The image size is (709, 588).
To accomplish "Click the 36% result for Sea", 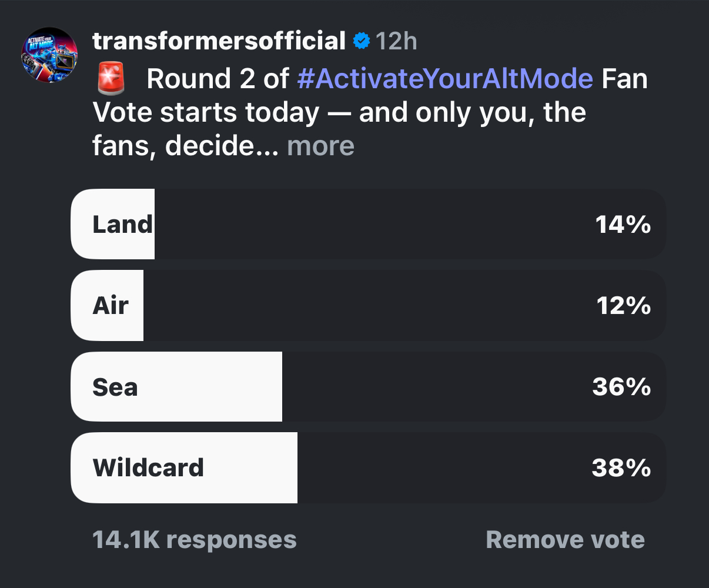I will pyautogui.click(x=621, y=387).
